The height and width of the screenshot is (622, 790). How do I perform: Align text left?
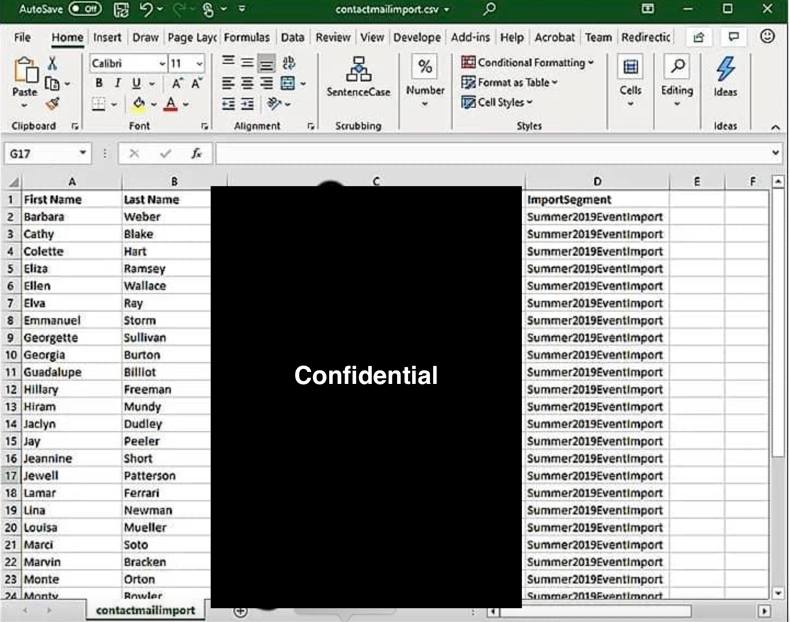(x=228, y=83)
